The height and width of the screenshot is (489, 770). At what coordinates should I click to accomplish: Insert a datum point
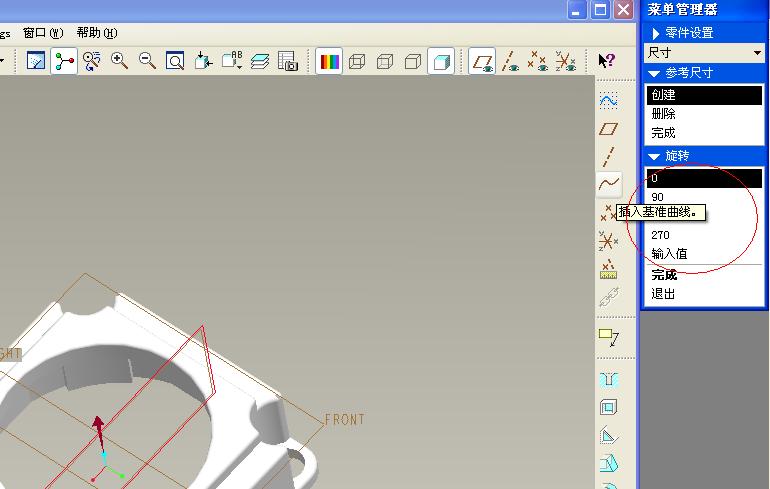pyautogui.click(x=607, y=213)
